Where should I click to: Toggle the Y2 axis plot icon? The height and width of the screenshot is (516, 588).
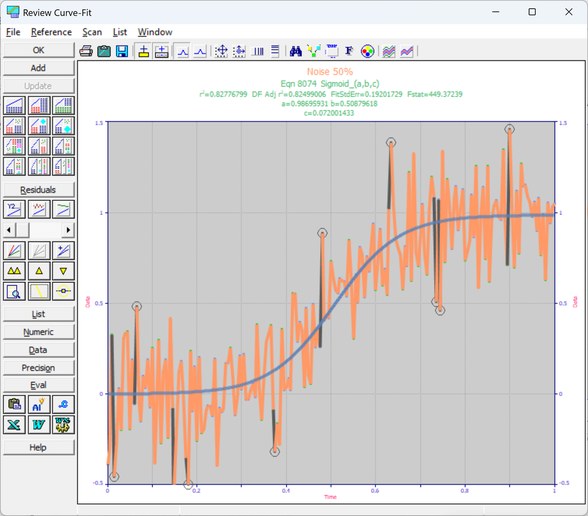click(x=15, y=209)
